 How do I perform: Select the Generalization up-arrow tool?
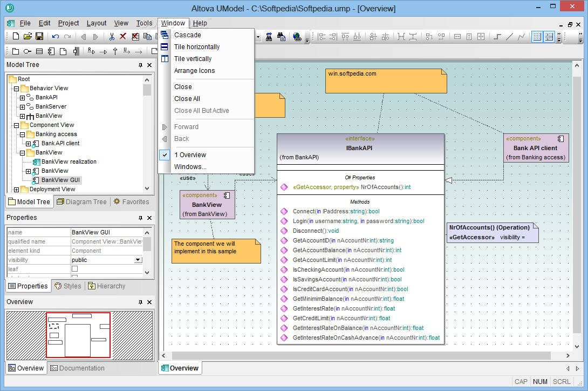click(115, 51)
